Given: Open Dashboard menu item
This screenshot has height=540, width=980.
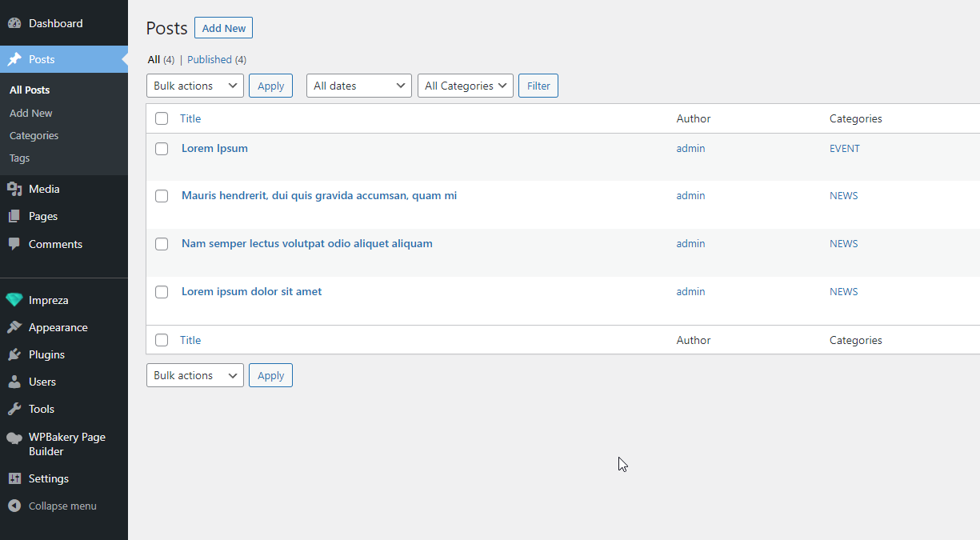Looking at the screenshot, I should click(x=56, y=24).
